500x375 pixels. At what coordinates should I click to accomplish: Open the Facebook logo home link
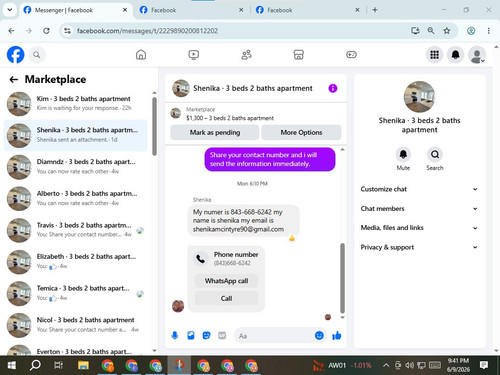pos(15,54)
